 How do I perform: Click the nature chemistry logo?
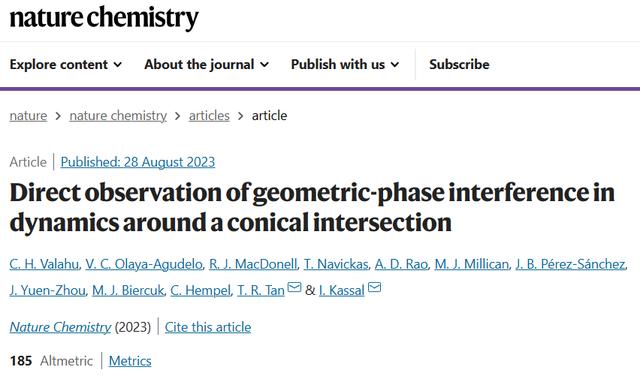[104, 18]
